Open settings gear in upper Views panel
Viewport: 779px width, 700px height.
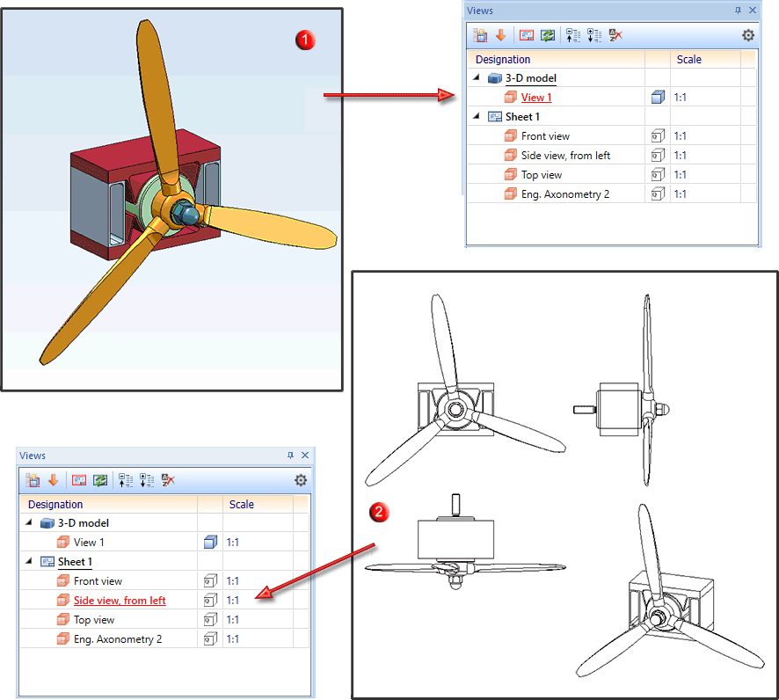[748, 35]
